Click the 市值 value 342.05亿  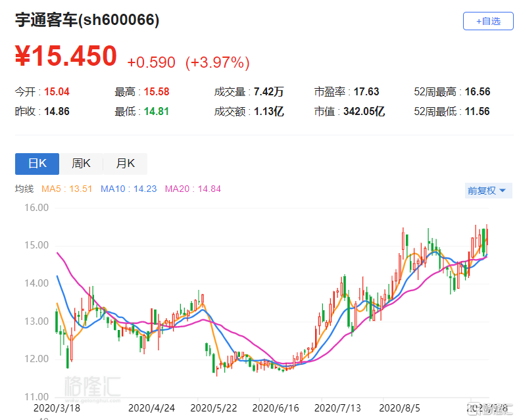click(364, 111)
